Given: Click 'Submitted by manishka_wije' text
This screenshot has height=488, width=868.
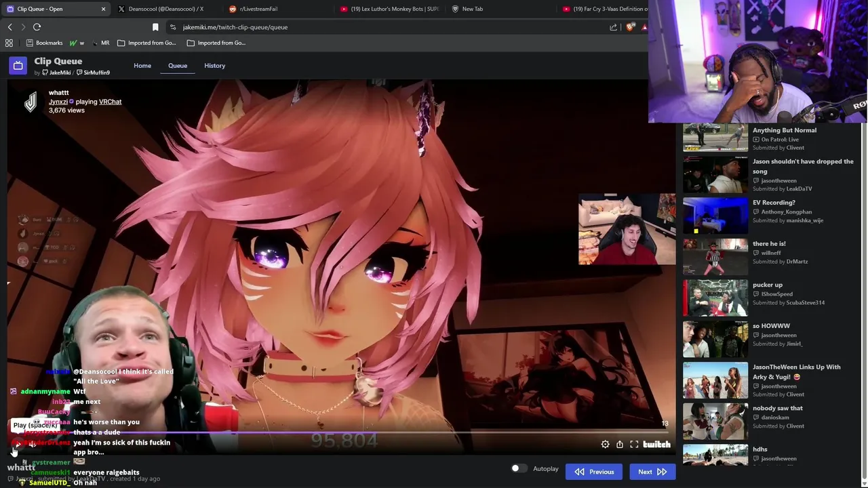Looking at the screenshot, I should (x=788, y=220).
